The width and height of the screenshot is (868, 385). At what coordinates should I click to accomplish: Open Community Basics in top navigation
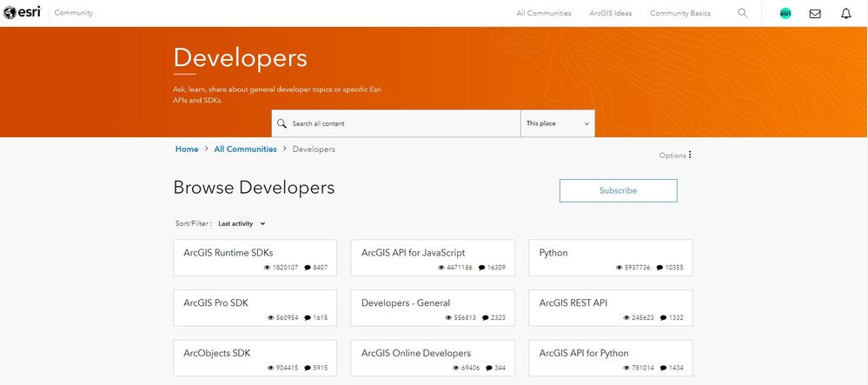pyautogui.click(x=679, y=13)
